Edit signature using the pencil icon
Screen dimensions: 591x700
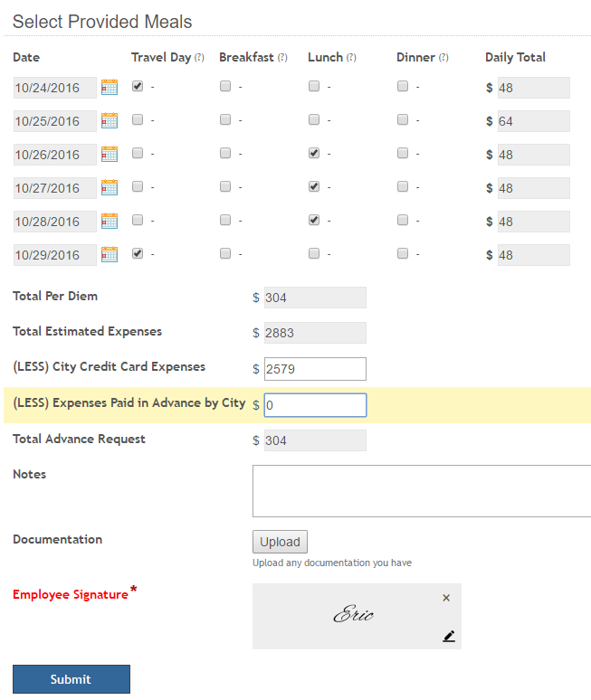(449, 636)
